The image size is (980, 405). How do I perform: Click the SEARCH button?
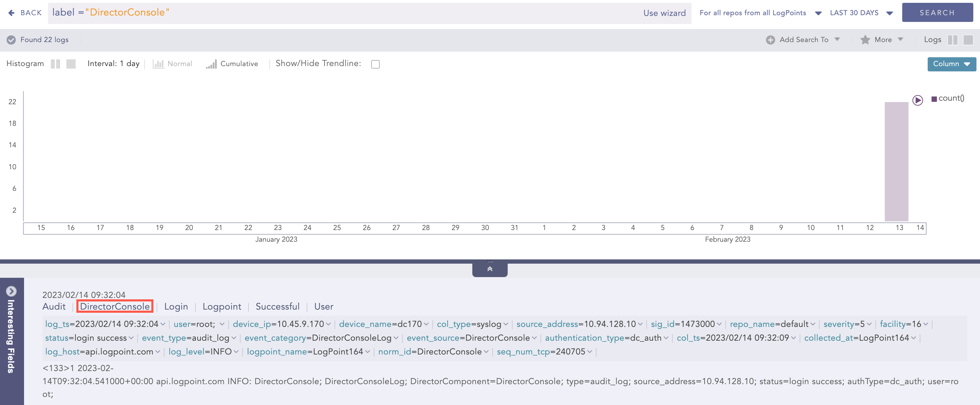click(937, 12)
